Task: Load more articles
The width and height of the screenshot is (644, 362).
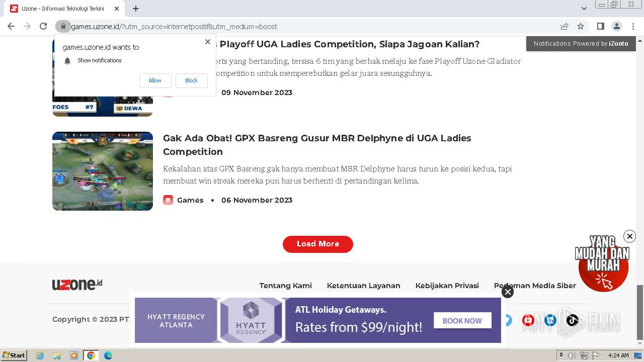Action: (318, 244)
